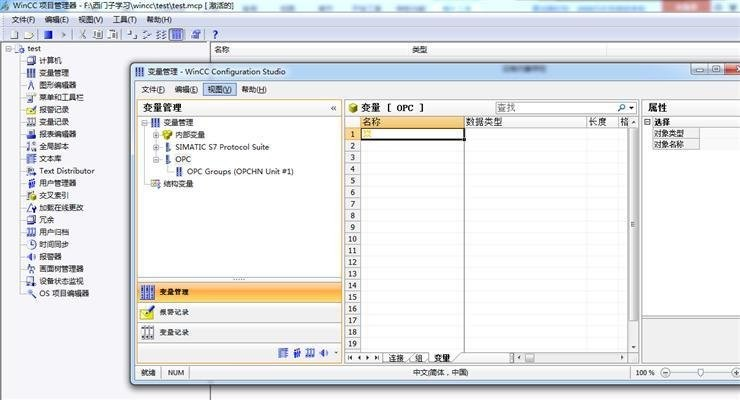The height and width of the screenshot is (400, 740).
Task: Click the small horn icon in navigation bar
Action: 324,352
